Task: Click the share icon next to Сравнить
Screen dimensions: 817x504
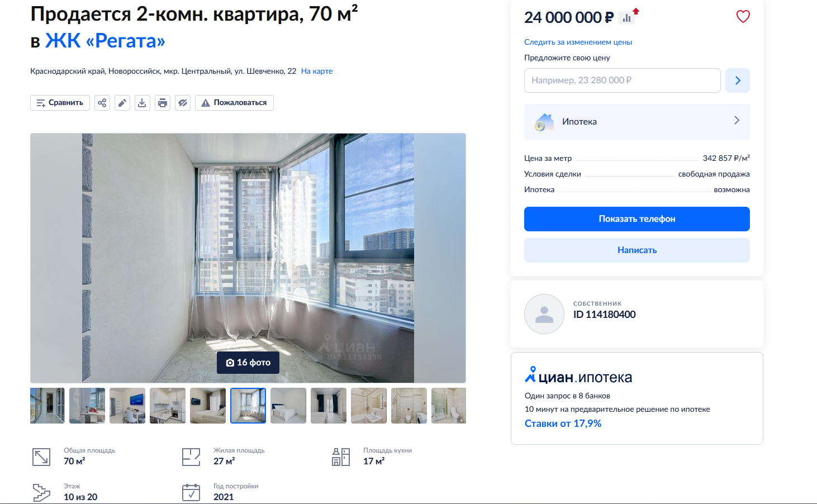Action: tap(102, 103)
